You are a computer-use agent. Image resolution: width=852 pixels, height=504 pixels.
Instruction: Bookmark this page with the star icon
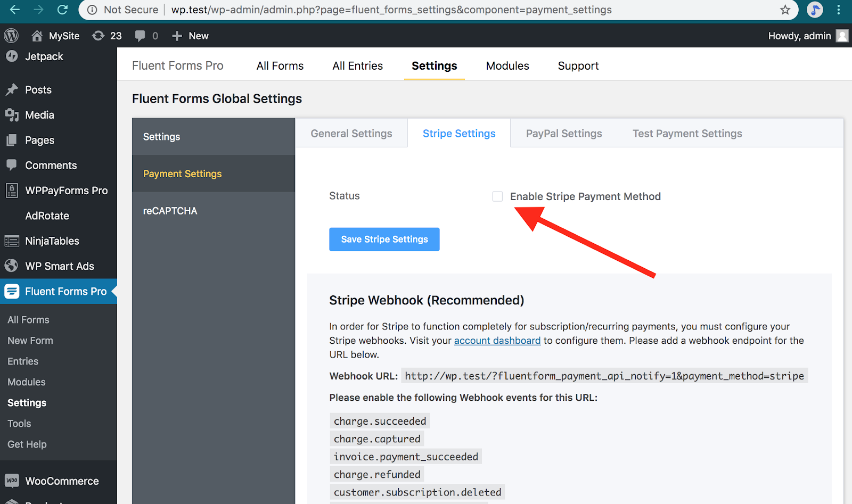(785, 10)
